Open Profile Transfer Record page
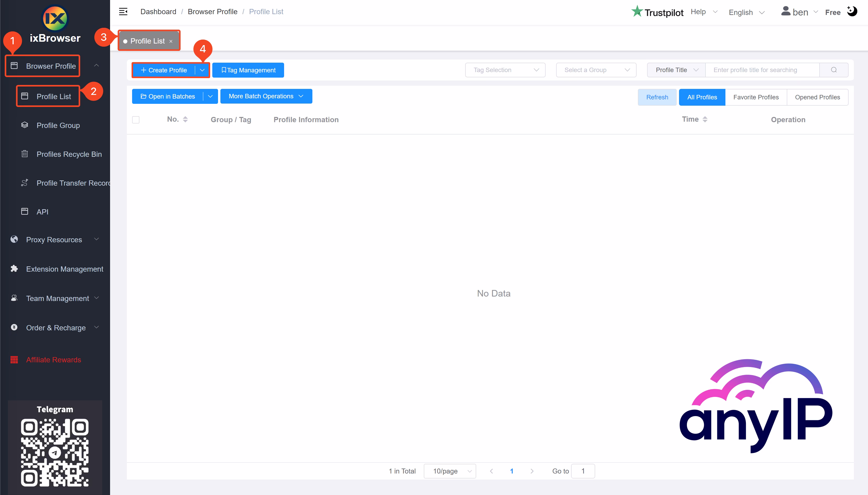Image resolution: width=868 pixels, height=495 pixels. (73, 183)
